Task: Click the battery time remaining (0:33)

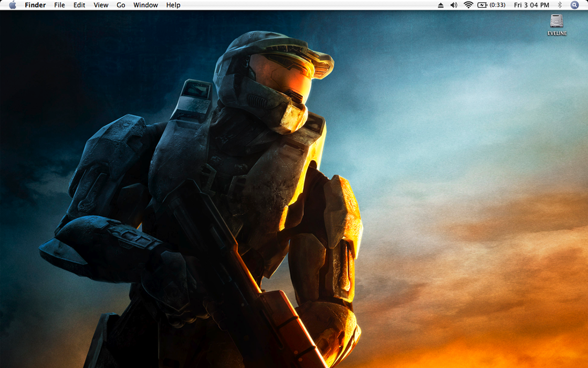Action: pos(497,5)
